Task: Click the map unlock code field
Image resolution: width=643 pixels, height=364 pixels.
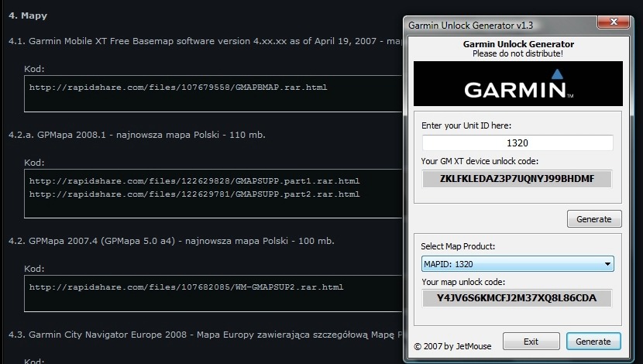Action: coord(517,298)
